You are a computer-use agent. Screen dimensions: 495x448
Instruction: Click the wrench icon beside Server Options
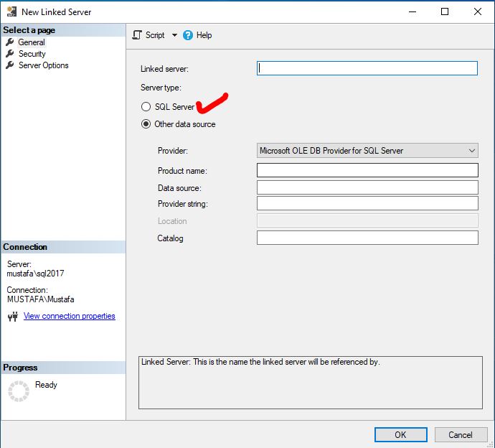tap(10, 65)
